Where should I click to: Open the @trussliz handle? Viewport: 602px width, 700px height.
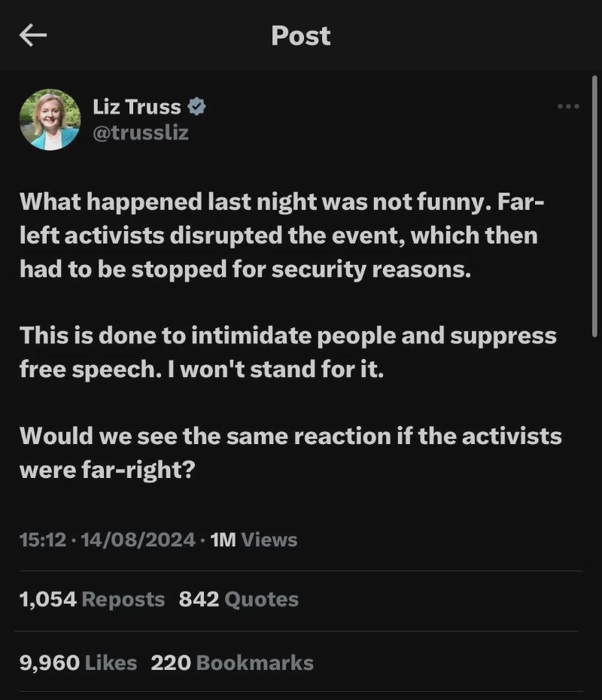point(141,132)
